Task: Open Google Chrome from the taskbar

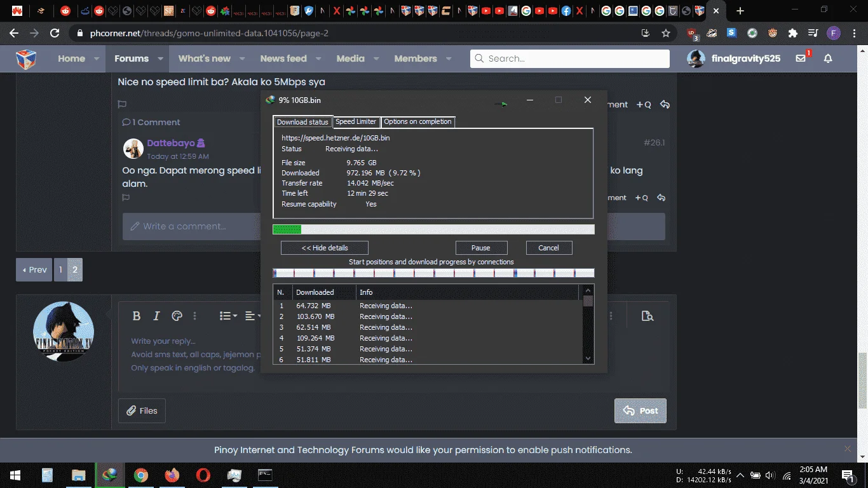Action: point(141,475)
